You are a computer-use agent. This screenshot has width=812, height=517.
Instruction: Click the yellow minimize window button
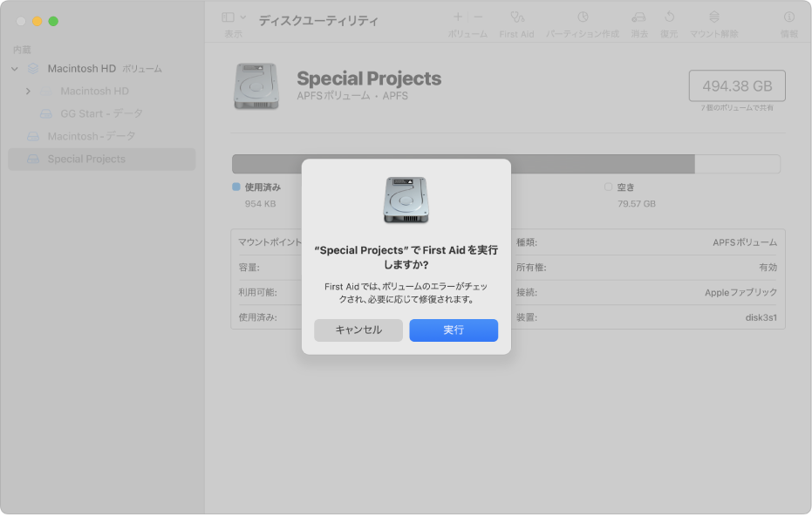click(38, 21)
